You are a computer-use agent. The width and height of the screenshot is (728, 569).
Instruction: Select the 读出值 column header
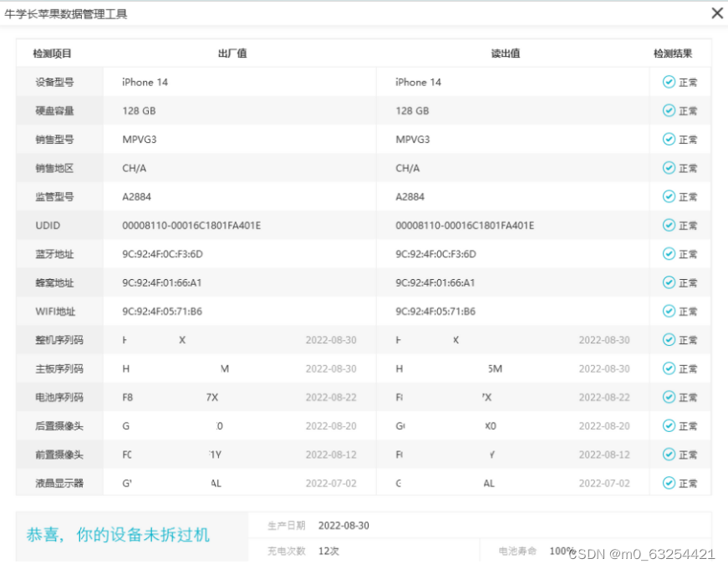[x=506, y=53]
